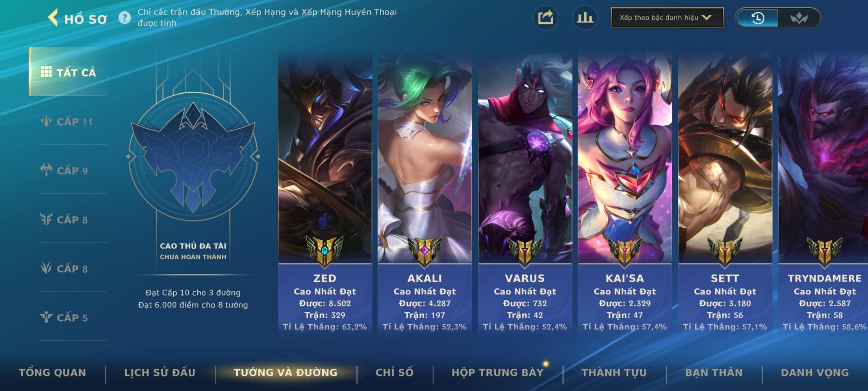The height and width of the screenshot is (391, 868).
Task: Switch toggle to the clock history view
Action: (758, 18)
